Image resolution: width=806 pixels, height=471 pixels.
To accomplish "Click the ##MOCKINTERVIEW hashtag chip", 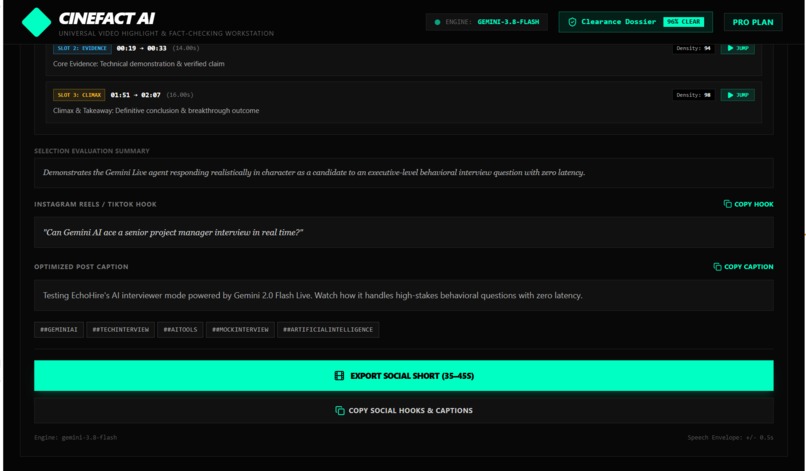I will tap(240, 330).
